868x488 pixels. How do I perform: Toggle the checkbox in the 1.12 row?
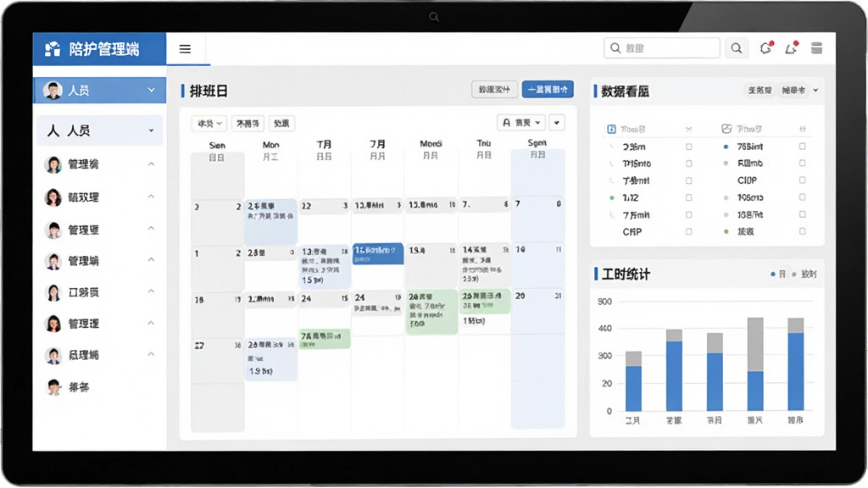688,197
